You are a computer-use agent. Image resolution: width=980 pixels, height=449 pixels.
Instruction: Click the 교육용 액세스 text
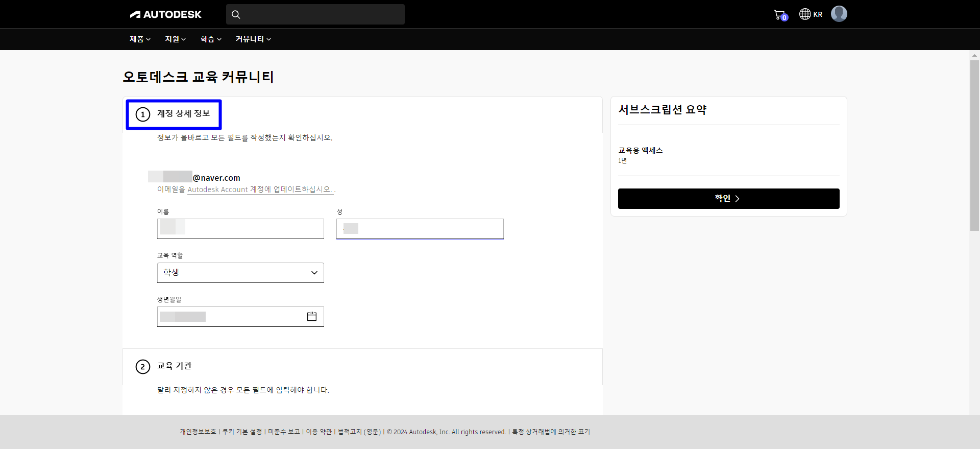click(x=640, y=150)
